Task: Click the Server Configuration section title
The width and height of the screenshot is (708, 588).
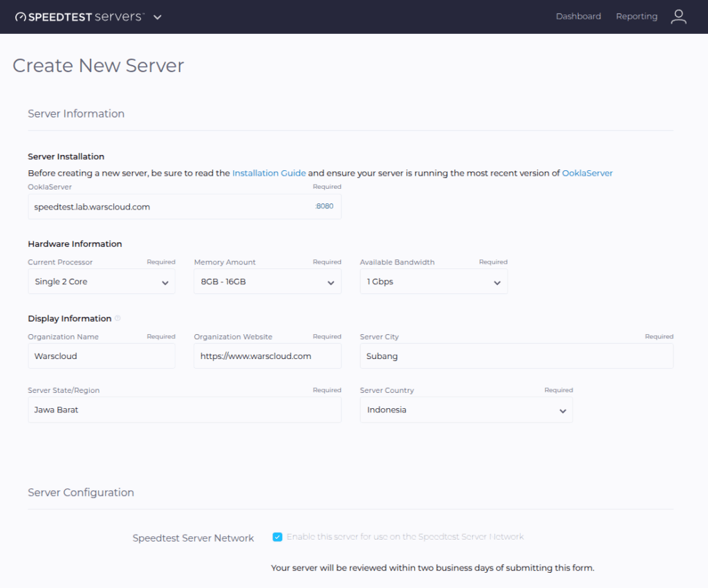Action: pos(81,493)
